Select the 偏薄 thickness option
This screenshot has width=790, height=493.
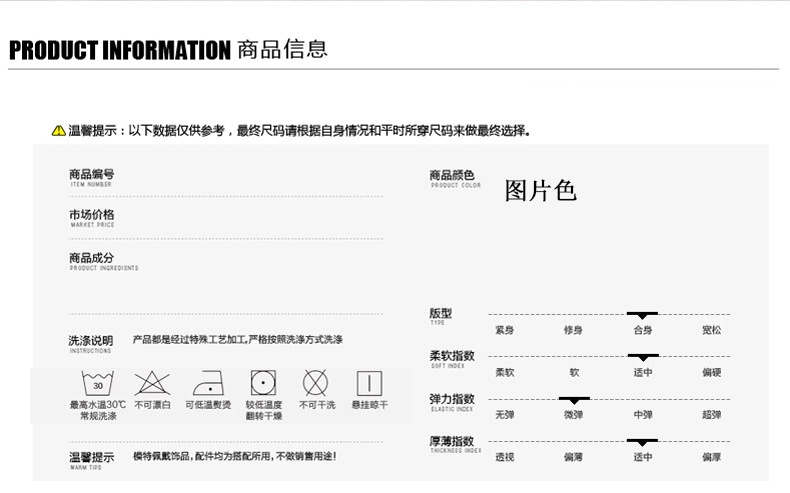[574, 457]
